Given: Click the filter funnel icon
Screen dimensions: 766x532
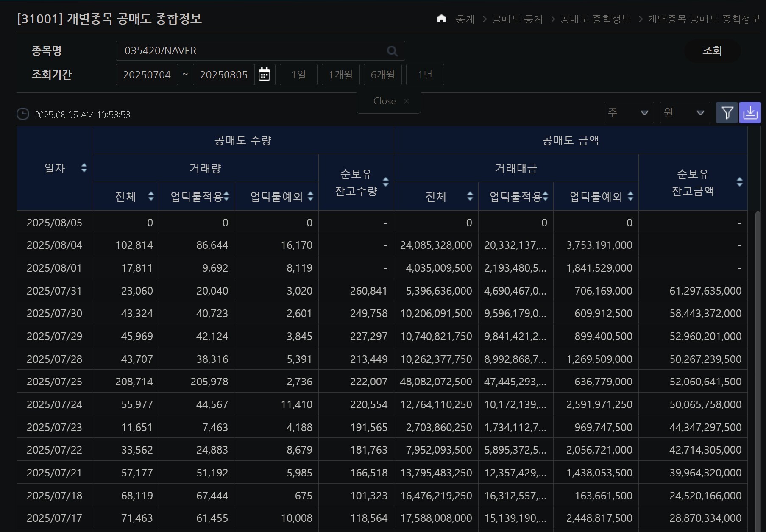Looking at the screenshot, I should point(727,113).
